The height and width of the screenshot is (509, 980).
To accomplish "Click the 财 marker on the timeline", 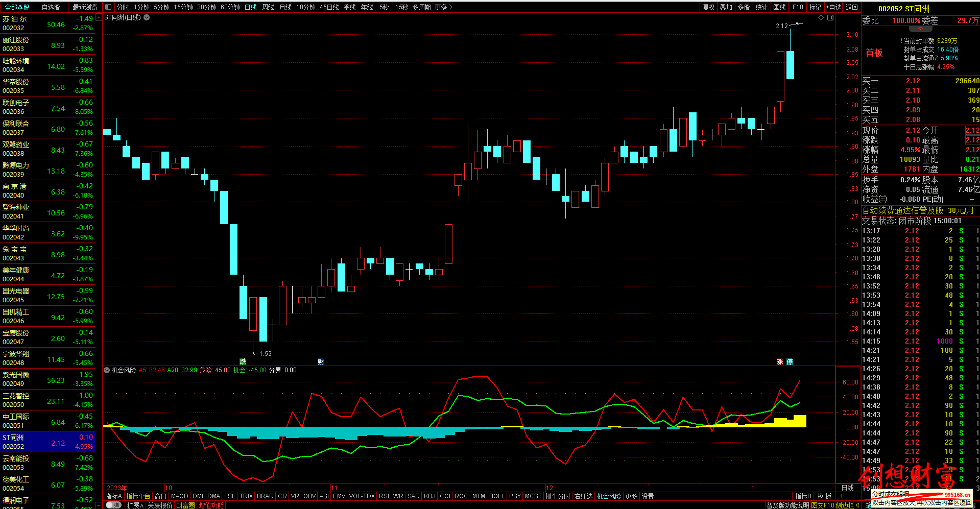I will pyautogui.click(x=321, y=361).
